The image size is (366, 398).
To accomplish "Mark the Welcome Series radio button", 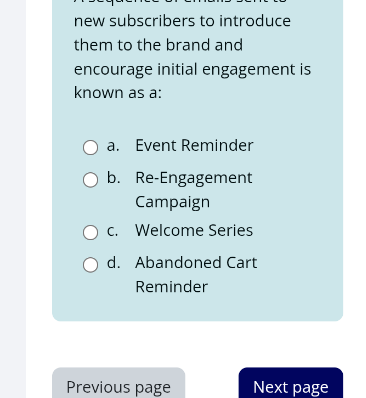I will [90, 232].
